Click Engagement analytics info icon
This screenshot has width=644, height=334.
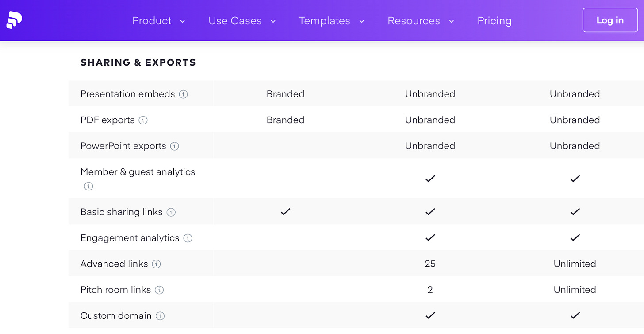pos(188,238)
